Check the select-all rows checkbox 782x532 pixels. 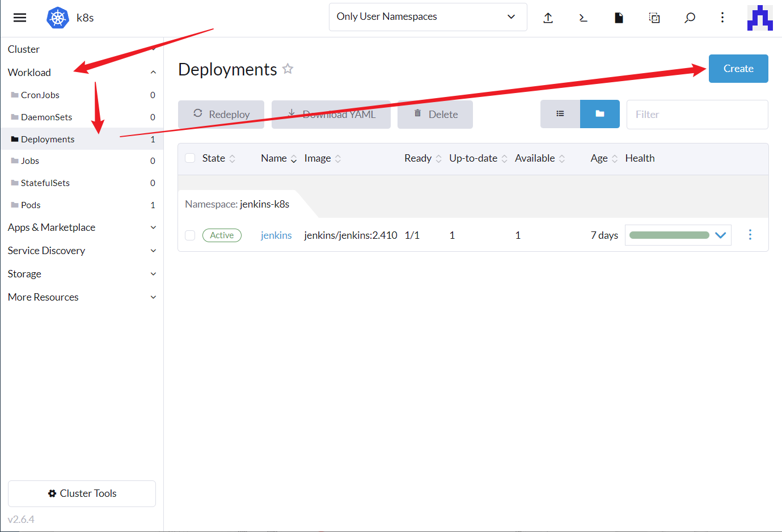[x=191, y=158]
